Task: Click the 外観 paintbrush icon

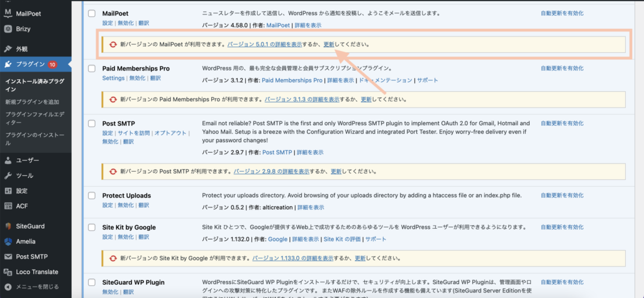Action: 8,49
